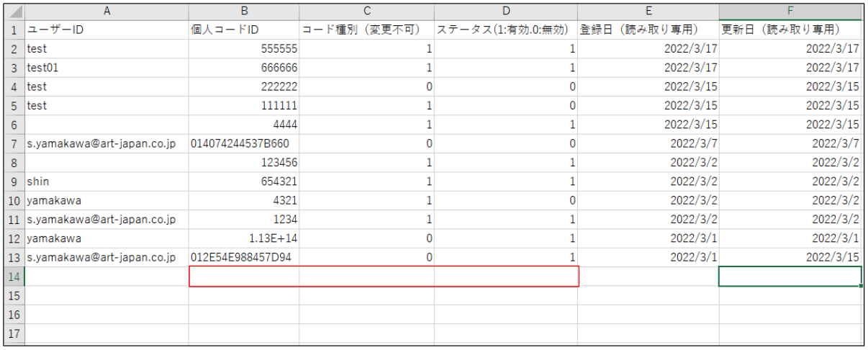The image size is (868, 350).
Task: Select cell D5 status value 0
Action: click(507, 106)
